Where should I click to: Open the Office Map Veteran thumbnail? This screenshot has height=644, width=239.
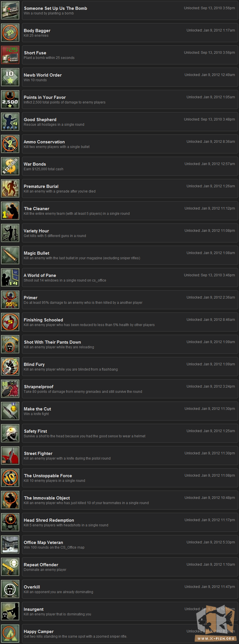tap(10, 545)
